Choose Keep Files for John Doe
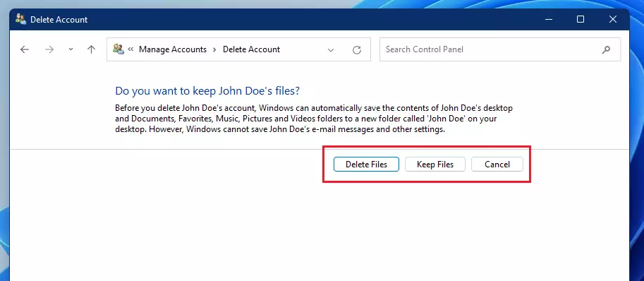The width and height of the screenshot is (644, 281). pos(435,165)
